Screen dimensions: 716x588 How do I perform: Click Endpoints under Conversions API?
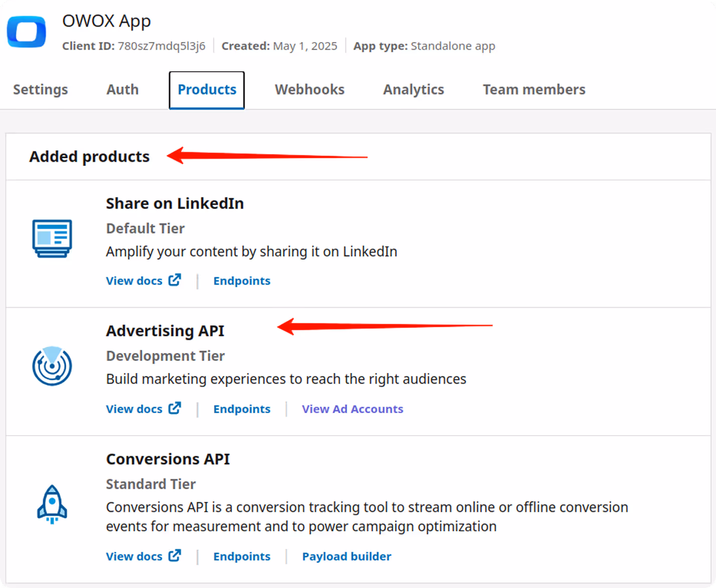click(242, 556)
